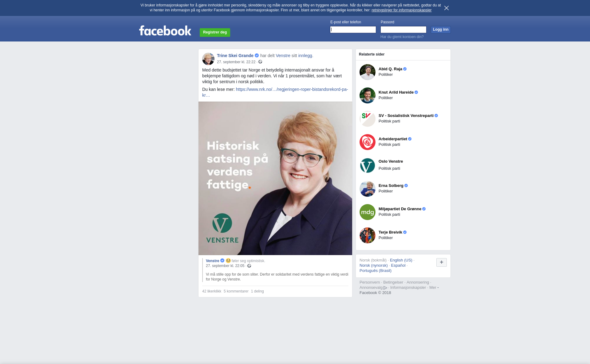Image resolution: width=590 pixels, height=364 pixels.
Task: Click public globe icon beside 22:22 timestamp
Action: pos(260,62)
